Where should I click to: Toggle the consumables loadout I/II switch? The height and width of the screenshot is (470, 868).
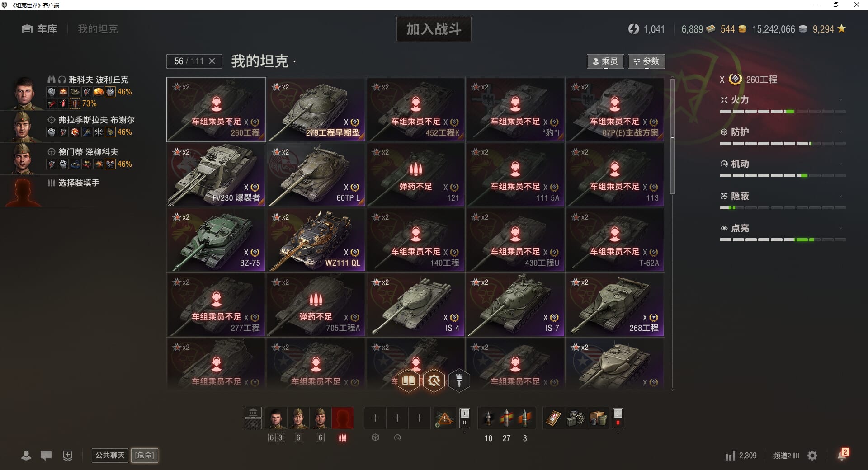coord(618,418)
